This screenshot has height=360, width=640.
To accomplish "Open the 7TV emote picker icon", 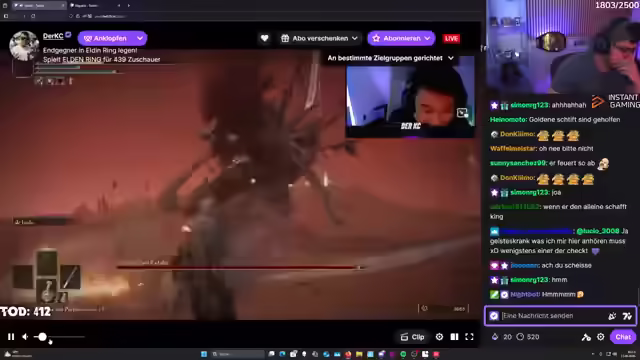I will tap(627, 316).
